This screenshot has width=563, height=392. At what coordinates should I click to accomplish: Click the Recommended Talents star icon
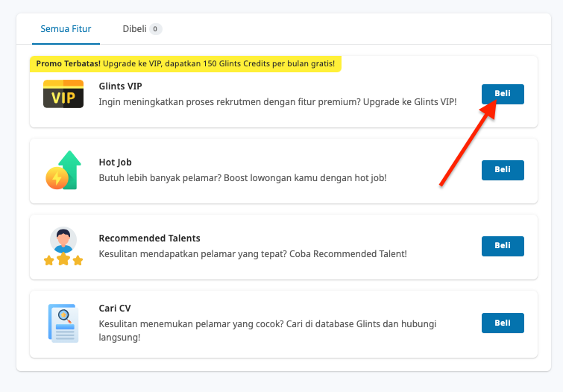click(63, 246)
